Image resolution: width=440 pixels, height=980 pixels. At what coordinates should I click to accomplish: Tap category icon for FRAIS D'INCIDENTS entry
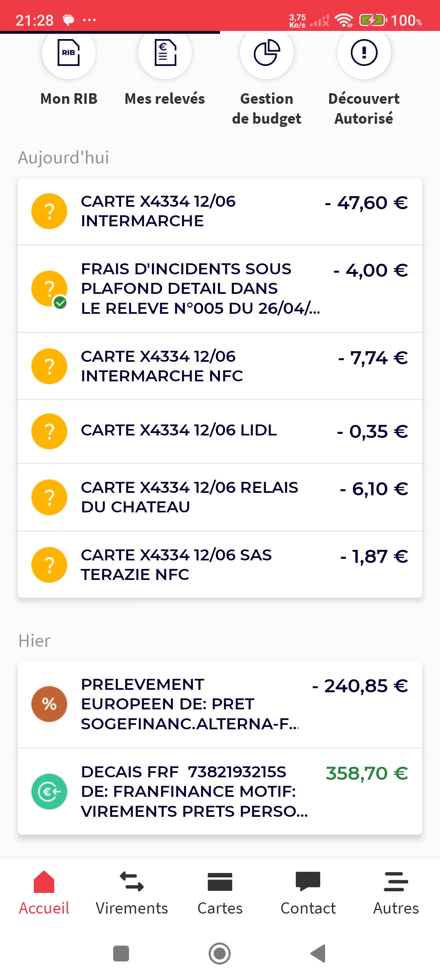(49, 289)
